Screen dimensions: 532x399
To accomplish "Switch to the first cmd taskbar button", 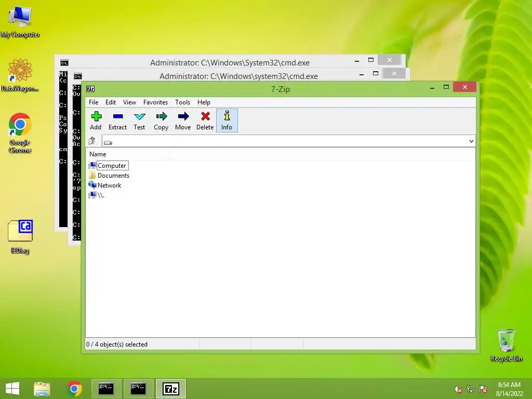I will point(106,389).
